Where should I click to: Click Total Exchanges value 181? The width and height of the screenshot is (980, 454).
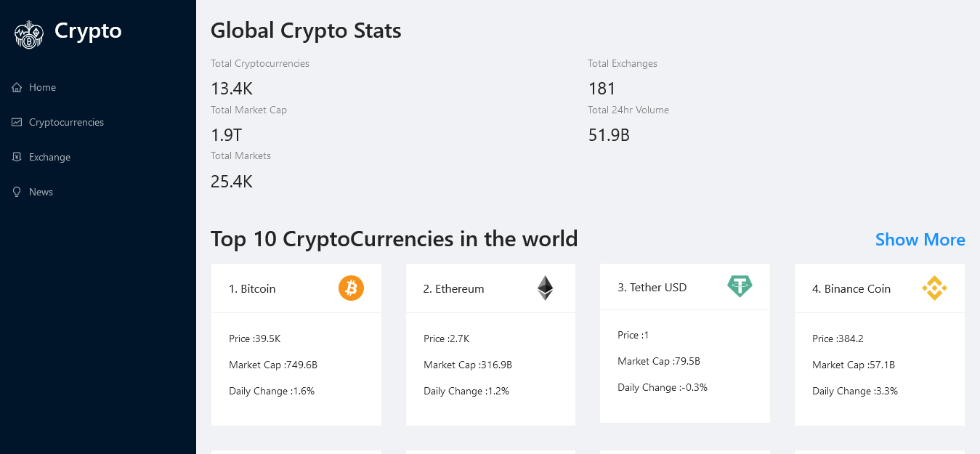[602, 89]
